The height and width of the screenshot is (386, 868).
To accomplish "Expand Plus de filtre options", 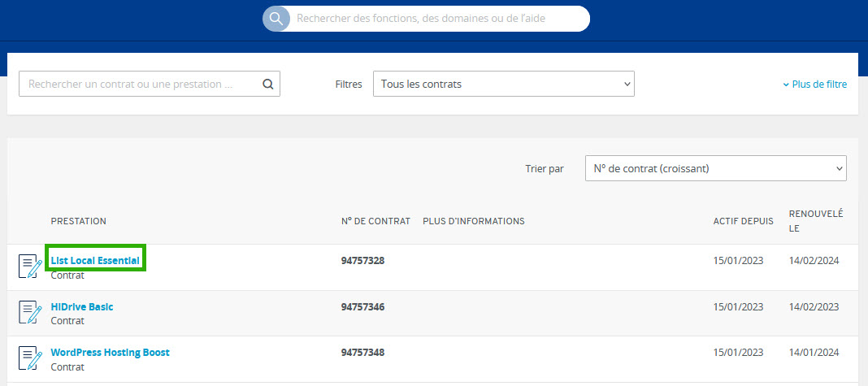I will click(815, 85).
